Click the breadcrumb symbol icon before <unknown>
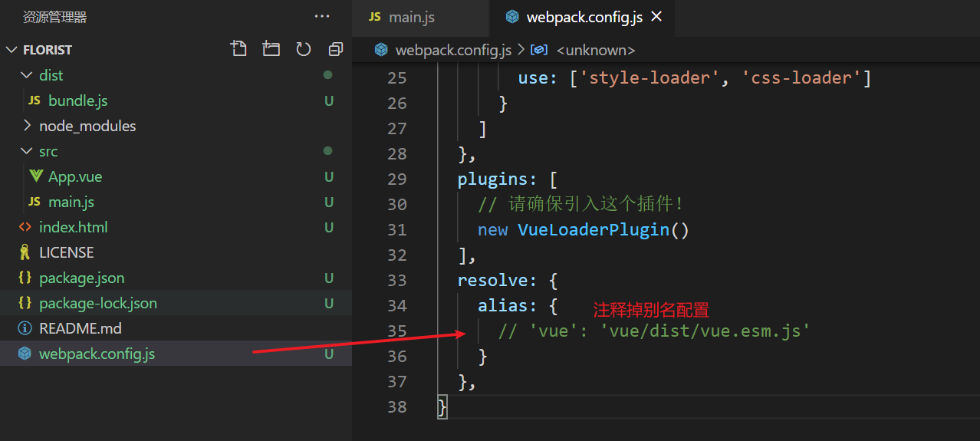 tap(539, 50)
